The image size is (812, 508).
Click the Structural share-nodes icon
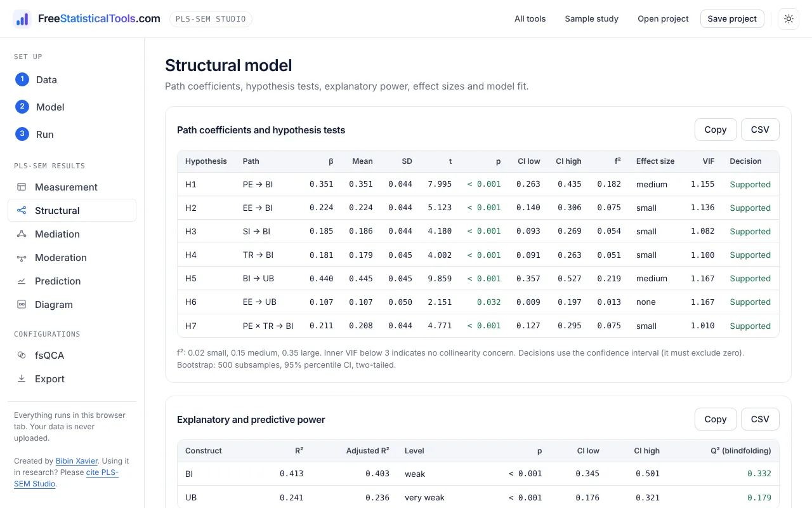coord(22,211)
